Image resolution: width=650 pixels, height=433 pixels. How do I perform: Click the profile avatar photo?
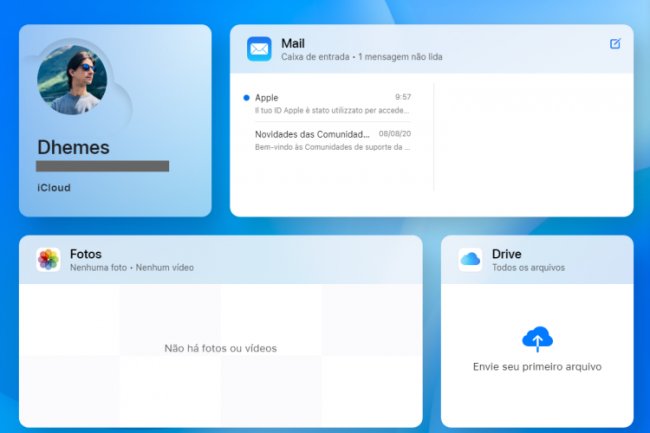pyautogui.click(x=72, y=79)
